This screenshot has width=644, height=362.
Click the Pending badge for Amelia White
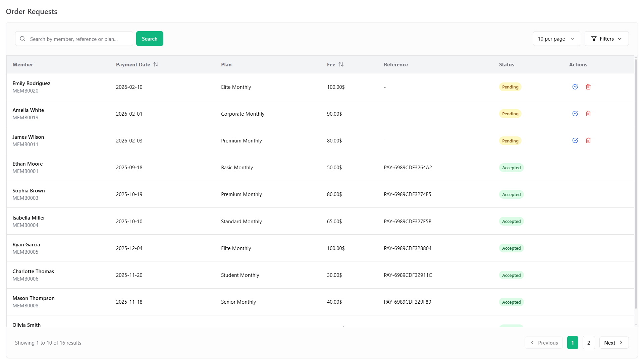pyautogui.click(x=510, y=114)
